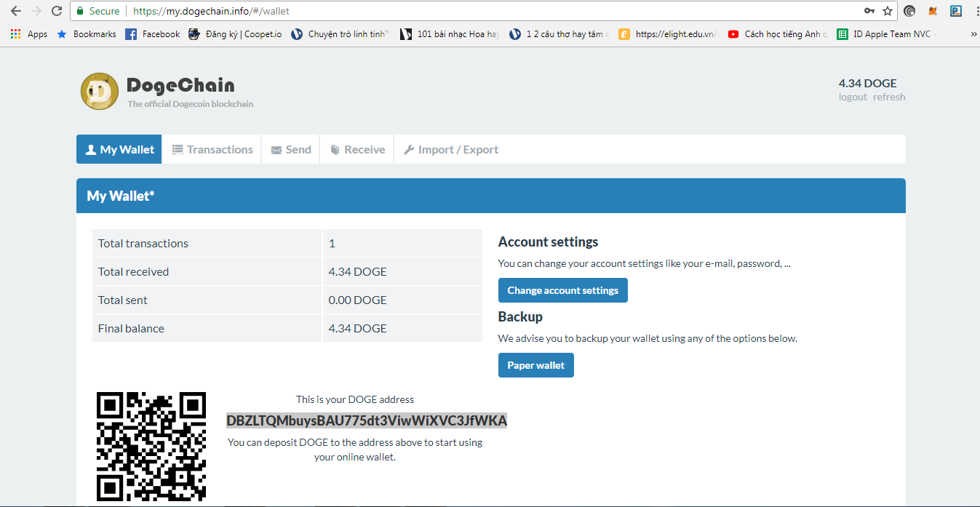980x507 pixels.
Task: Expand the bookmarks overflow chevron
Action: point(973,34)
